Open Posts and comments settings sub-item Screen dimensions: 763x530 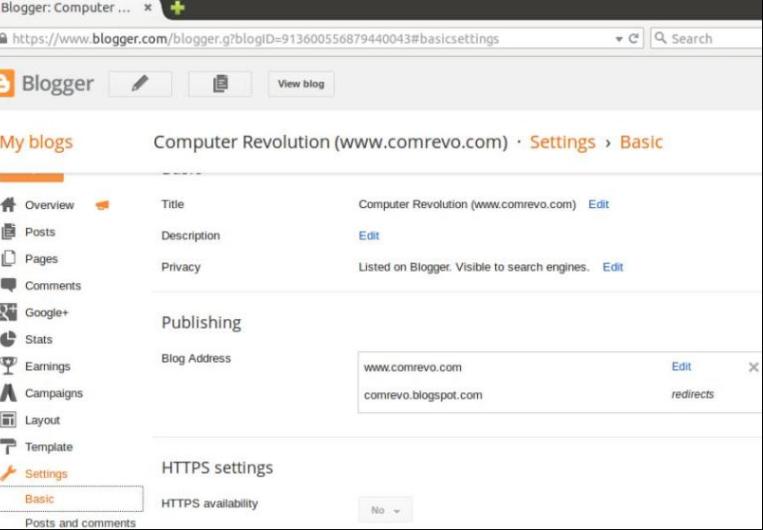click(80, 523)
